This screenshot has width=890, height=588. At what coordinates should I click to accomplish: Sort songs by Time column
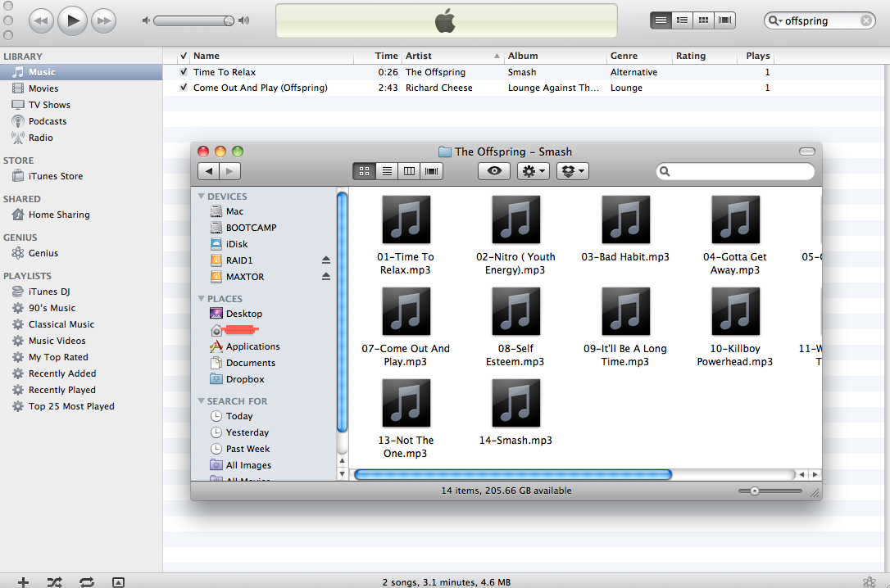(378, 56)
